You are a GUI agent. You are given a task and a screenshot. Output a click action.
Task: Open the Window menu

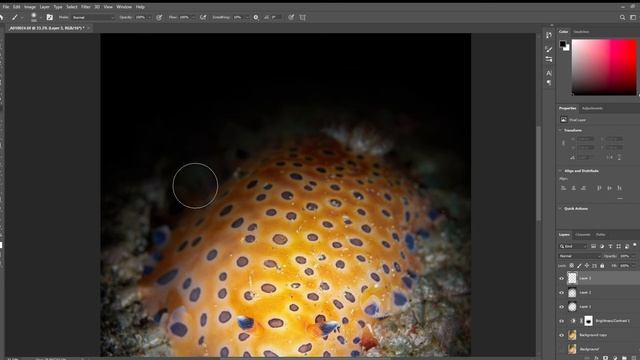[x=124, y=7]
